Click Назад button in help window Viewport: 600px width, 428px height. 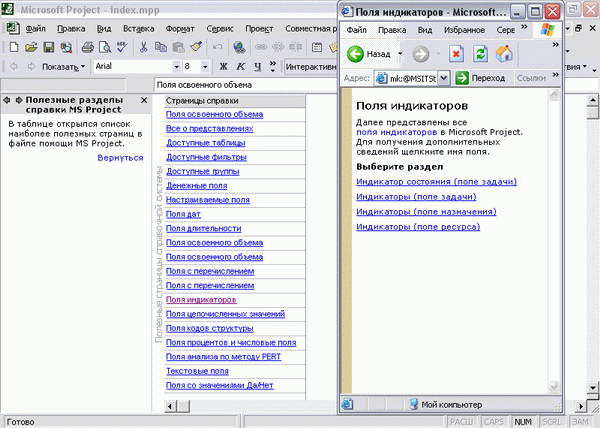pos(369,54)
